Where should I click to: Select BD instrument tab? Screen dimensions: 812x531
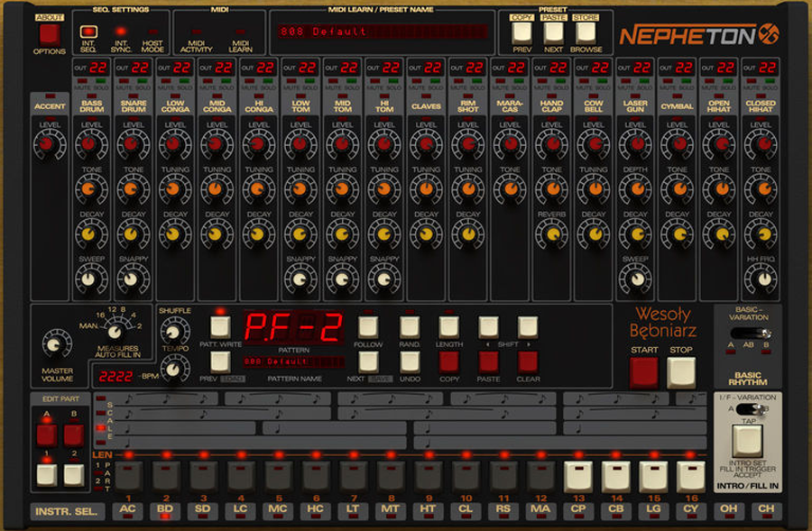pyautogui.click(x=165, y=509)
